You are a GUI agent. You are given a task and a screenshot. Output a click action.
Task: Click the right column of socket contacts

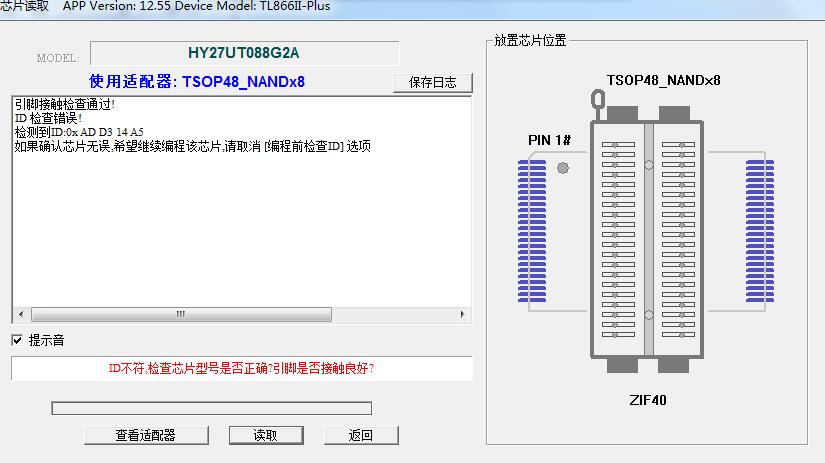679,240
